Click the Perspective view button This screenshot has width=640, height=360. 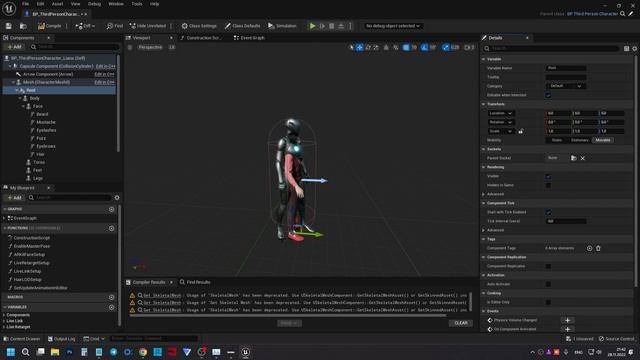click(x=150, y=47)
